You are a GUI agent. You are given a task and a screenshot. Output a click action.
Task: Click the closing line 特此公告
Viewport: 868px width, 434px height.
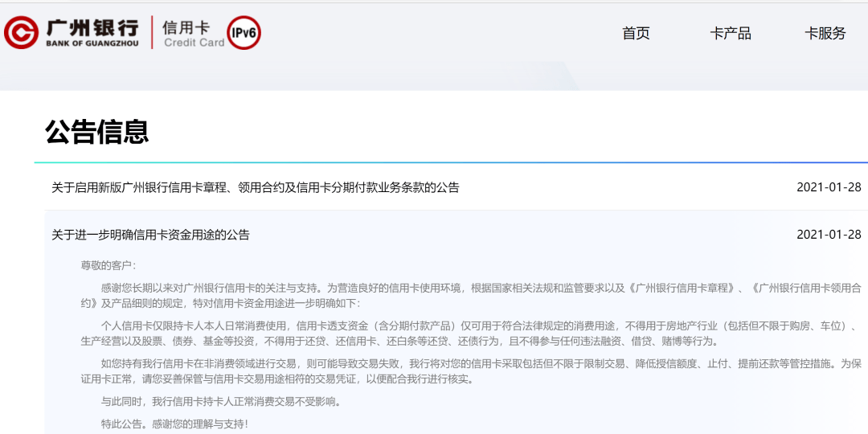pos(175,424)
